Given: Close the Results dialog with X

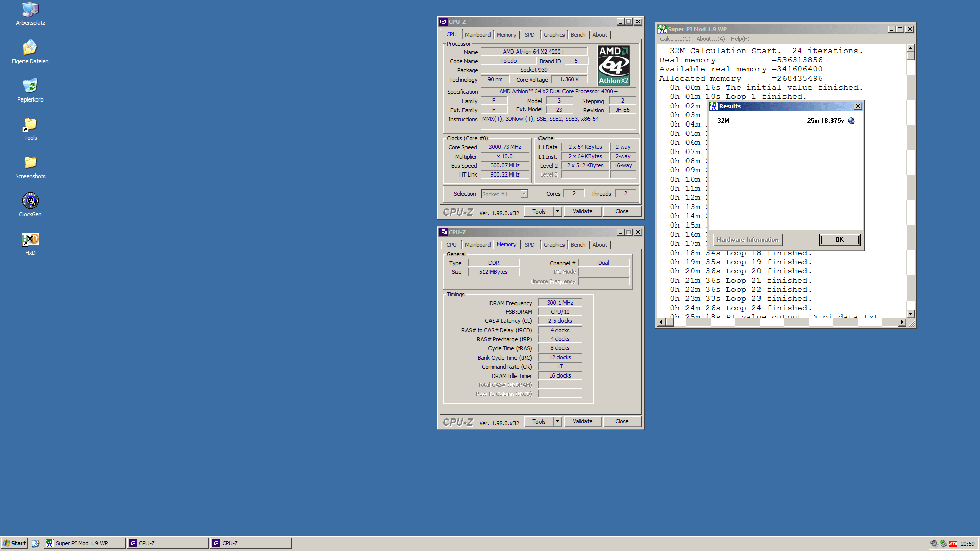Looking at the screenshot, I should pyautogui.click(x=858, y=106).
